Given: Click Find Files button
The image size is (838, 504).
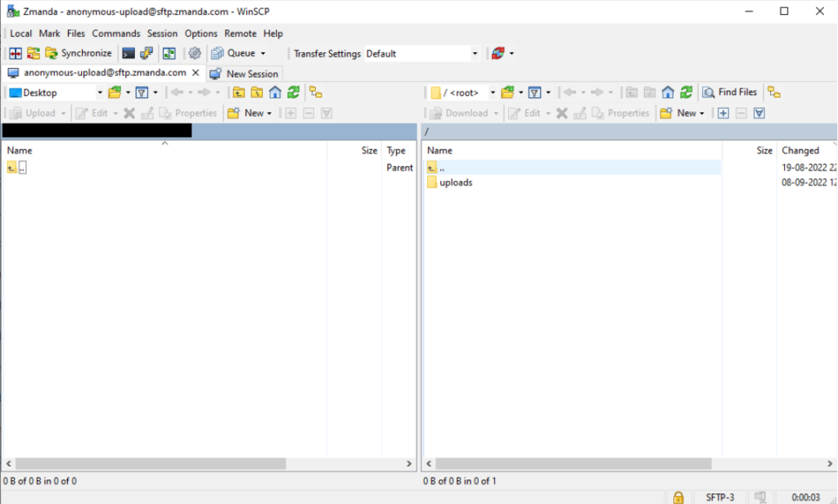Looking at the screenshot, I should pyautogui.click(x=730, y=92).
